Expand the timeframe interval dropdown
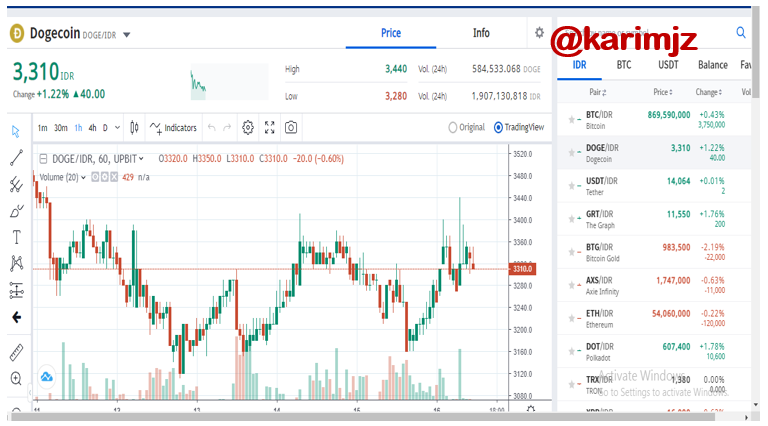The height and width of the screenshot is (426, 768). [x=118, y=128]
